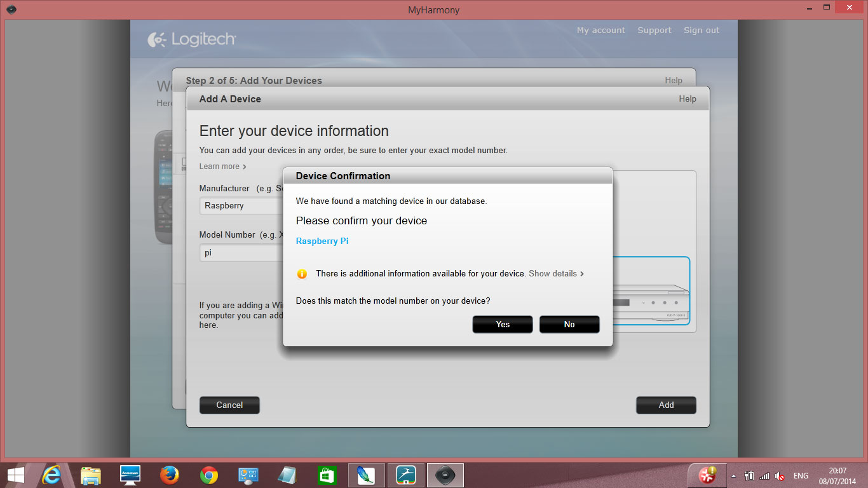868x488 pixels.
Task: Open Help in Step 2 of 5 window
Action: tap(674, 80)
